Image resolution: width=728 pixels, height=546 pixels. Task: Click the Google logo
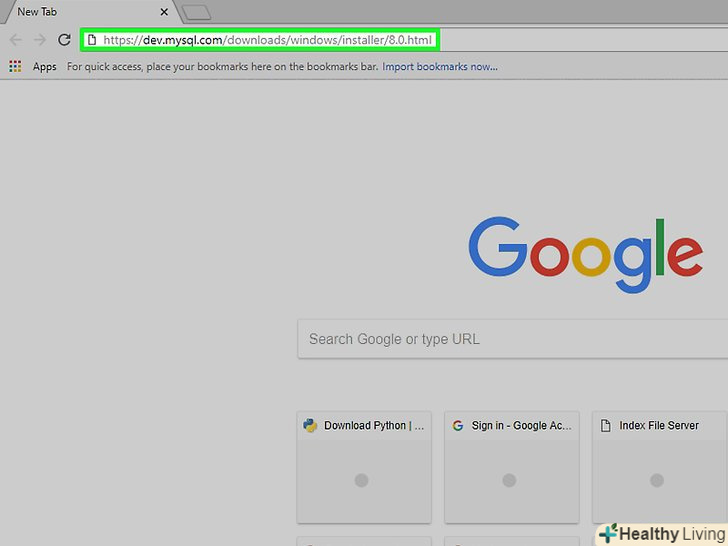click(x=585, y=254)
